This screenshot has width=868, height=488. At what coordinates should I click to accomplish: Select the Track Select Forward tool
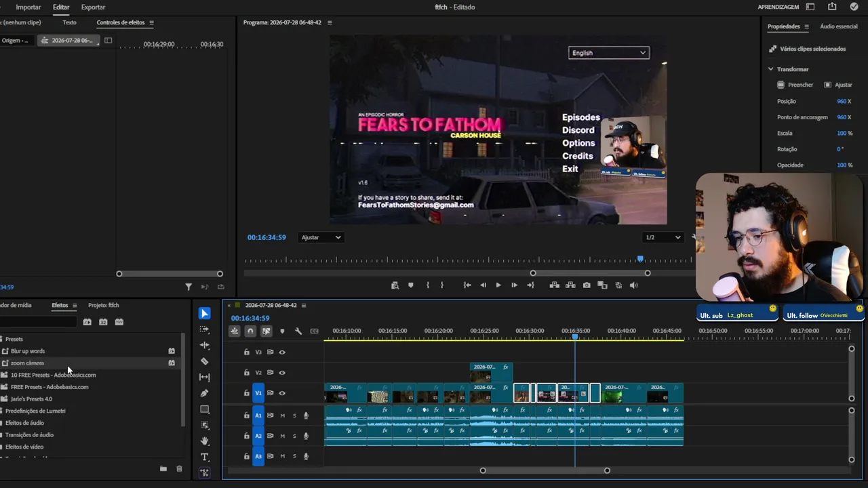[205, 329]
